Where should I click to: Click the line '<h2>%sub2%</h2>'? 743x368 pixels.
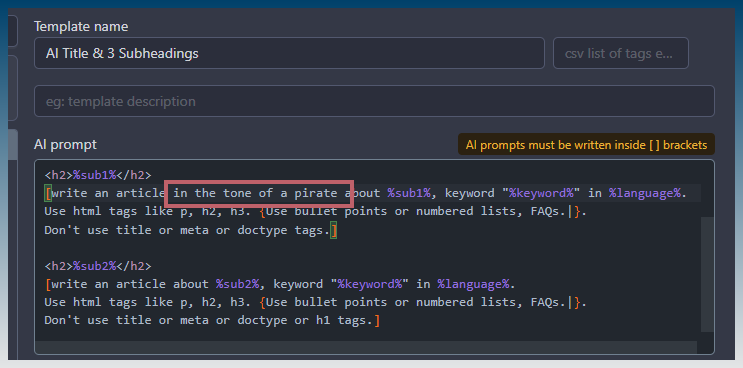98,266
